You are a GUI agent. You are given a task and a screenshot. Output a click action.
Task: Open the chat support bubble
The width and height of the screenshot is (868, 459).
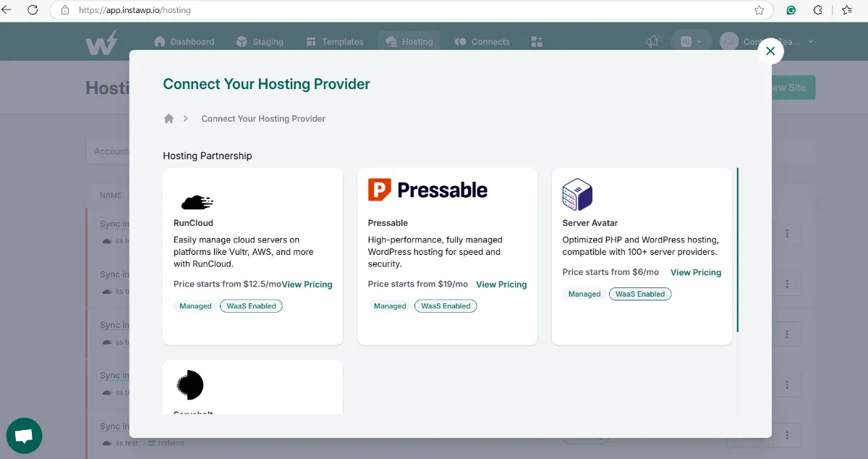pyautogui.click(x=24, y=436)
